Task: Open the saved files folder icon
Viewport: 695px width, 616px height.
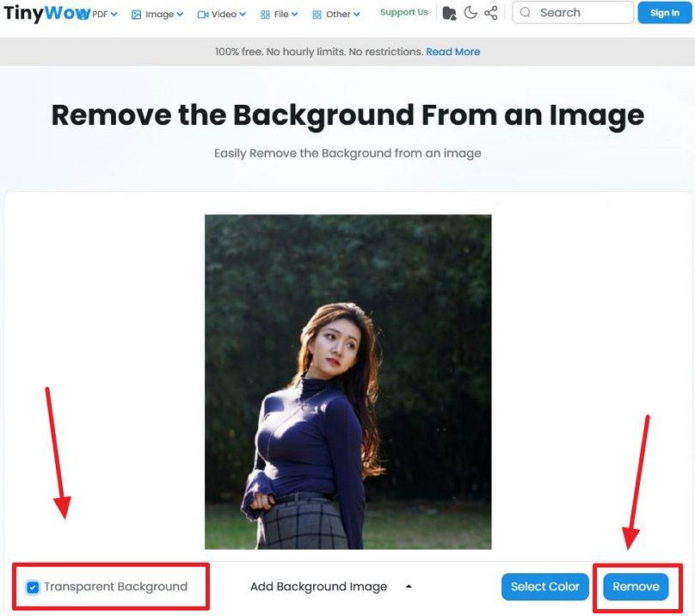Action: [x=449, y=13]
